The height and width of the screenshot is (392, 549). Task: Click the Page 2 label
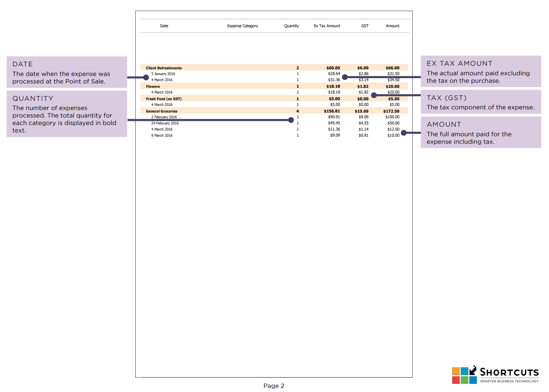click(x=274, y=386)
